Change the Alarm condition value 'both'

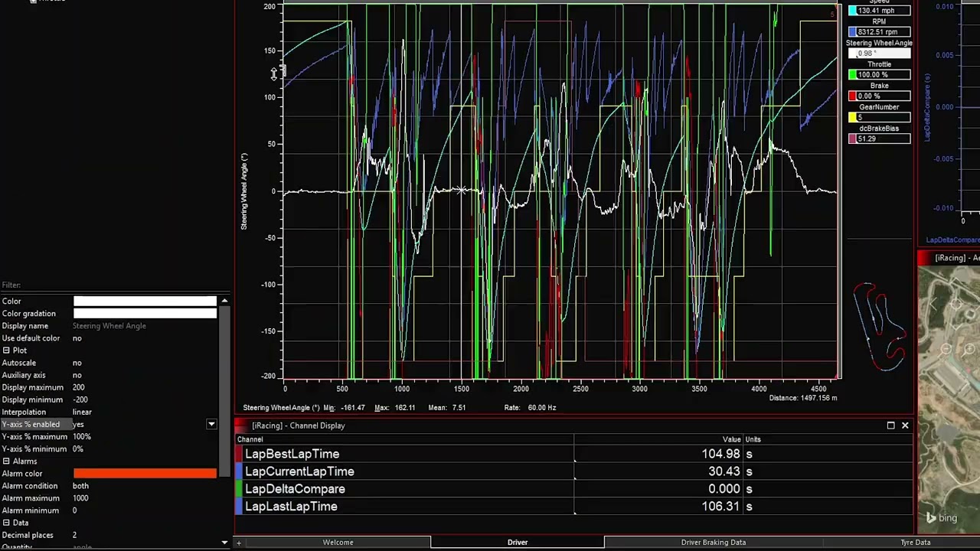point(80,486)
